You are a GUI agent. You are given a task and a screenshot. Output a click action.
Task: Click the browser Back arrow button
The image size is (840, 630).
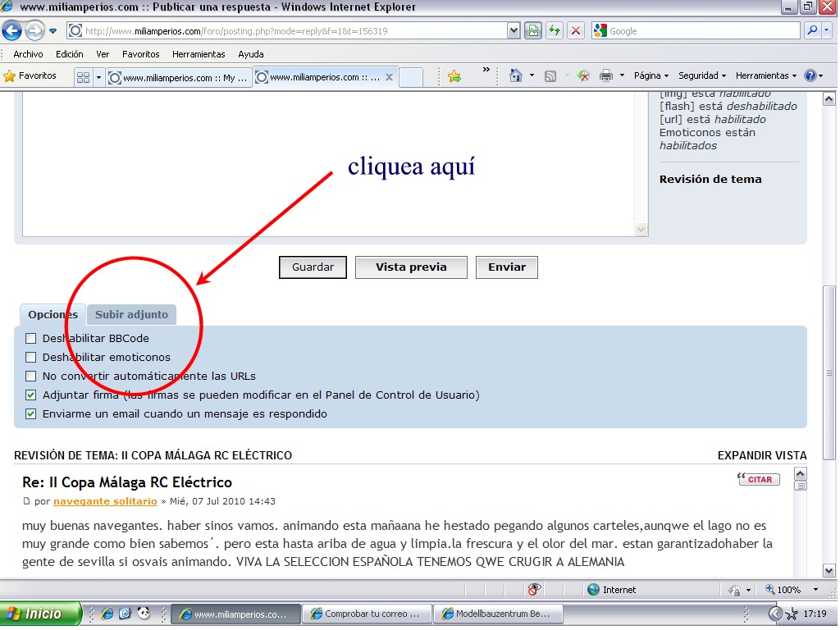(x=12, y=31)
